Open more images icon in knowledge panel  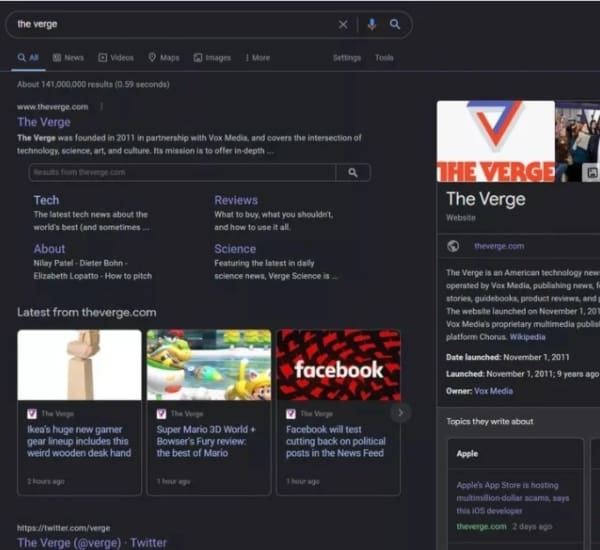591,173
